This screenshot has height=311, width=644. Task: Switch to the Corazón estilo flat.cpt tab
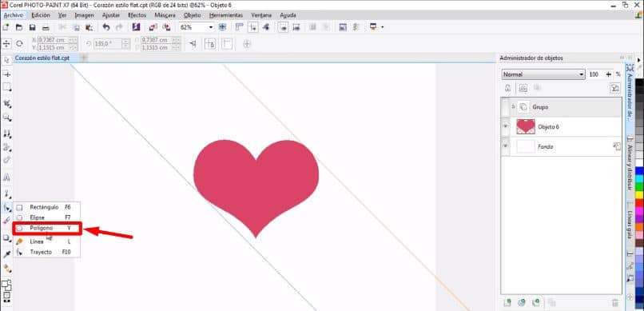click(x=42, y=58)
